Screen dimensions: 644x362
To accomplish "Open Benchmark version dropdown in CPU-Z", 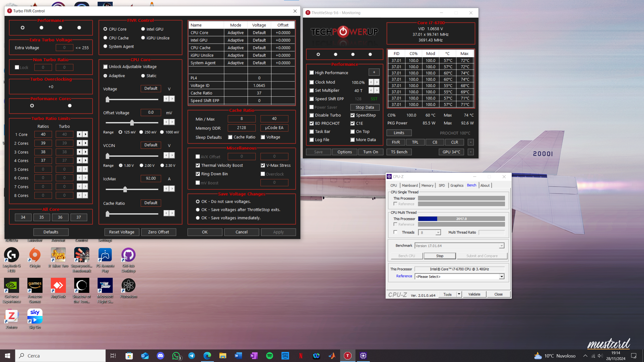I will (501, 246).
